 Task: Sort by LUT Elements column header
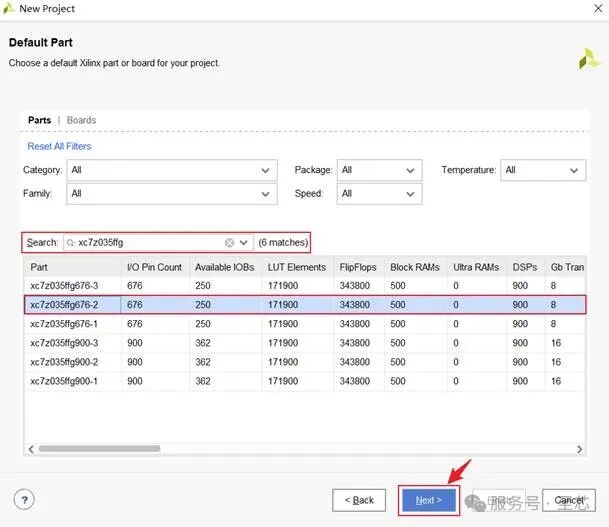(297, 267)
